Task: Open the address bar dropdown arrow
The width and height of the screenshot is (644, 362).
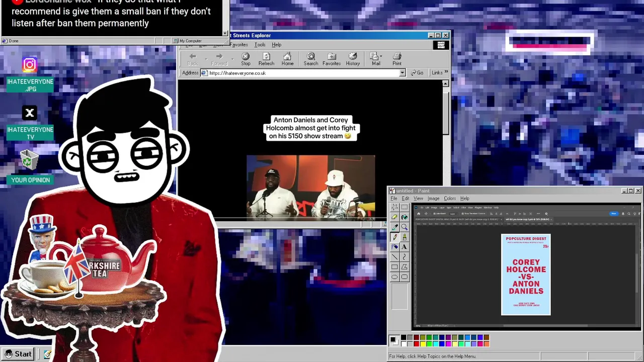Action: click(x=402, y=73)
